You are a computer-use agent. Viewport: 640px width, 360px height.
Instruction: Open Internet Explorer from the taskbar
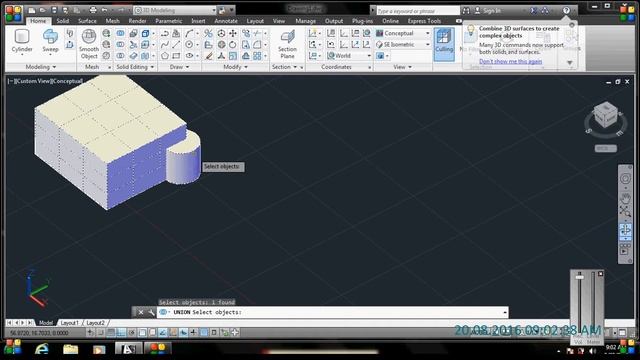tap(42, 349)
